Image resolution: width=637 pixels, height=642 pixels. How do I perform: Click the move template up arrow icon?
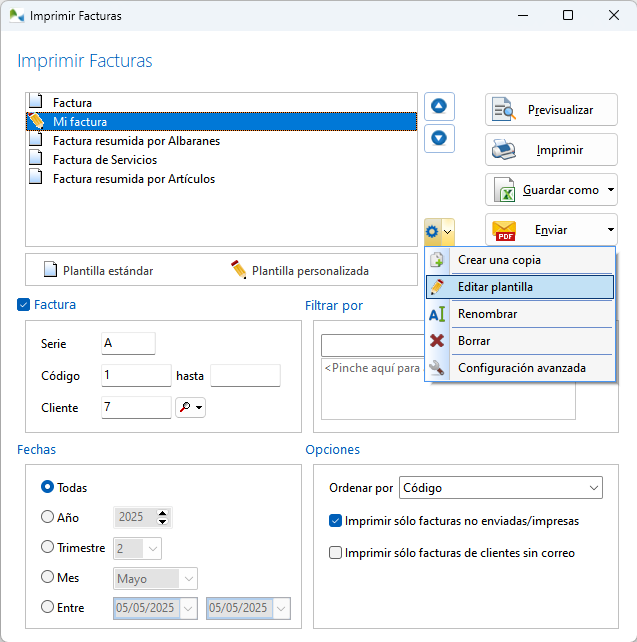coord(439,106)
